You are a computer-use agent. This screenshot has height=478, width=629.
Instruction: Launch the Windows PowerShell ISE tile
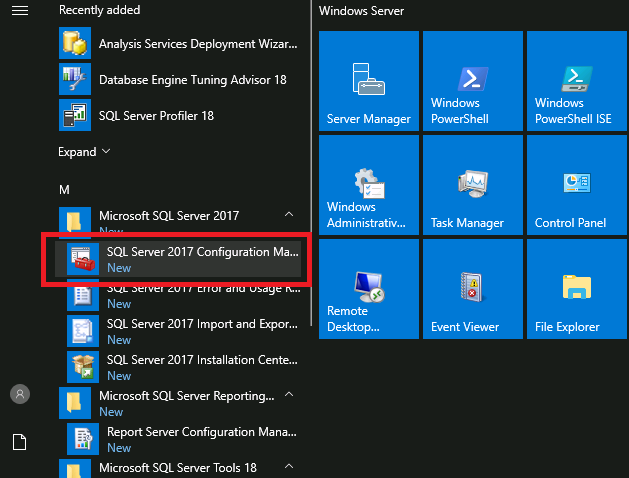pos(577,81)
